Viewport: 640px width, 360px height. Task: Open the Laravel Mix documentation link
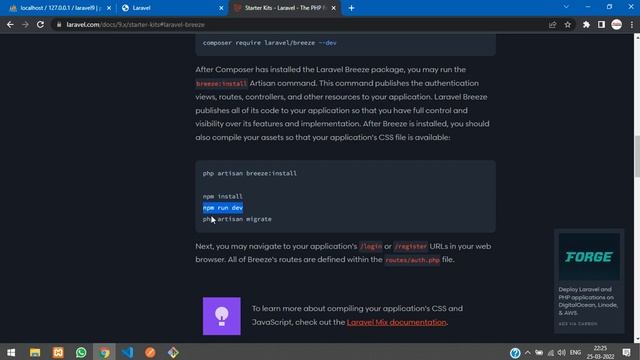point(396,322)
